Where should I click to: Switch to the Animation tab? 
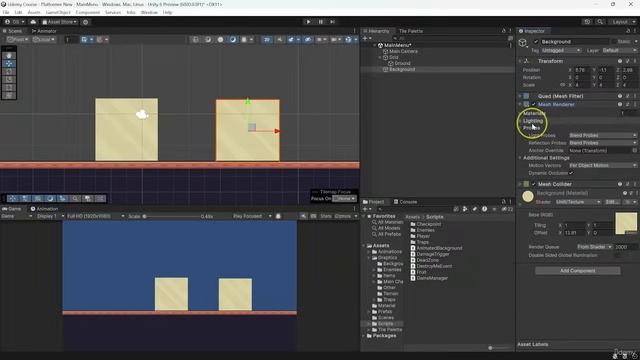point(44,209)
